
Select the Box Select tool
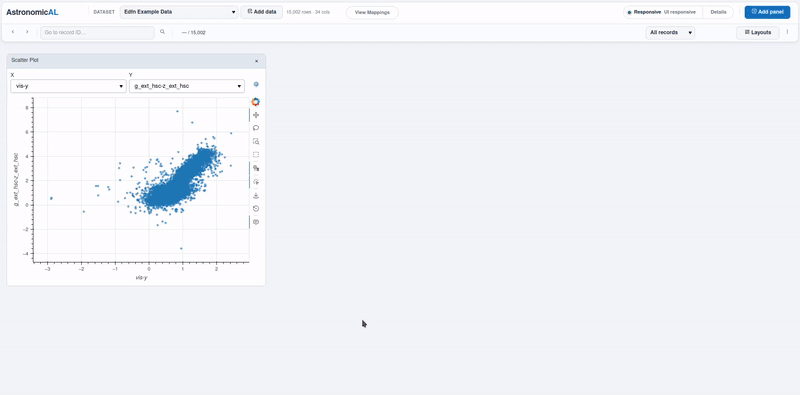(256, 155)
